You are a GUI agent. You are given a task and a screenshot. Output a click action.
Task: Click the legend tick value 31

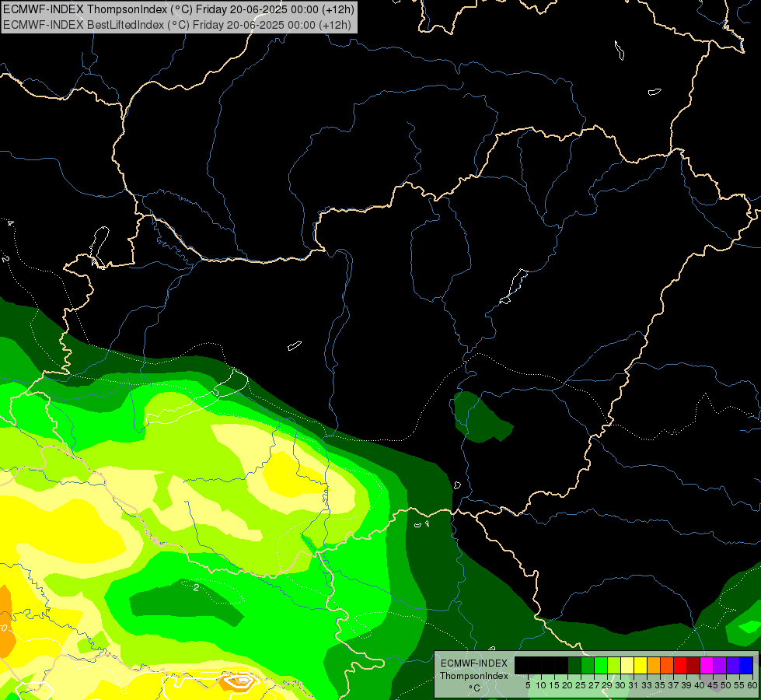point(634,685)
